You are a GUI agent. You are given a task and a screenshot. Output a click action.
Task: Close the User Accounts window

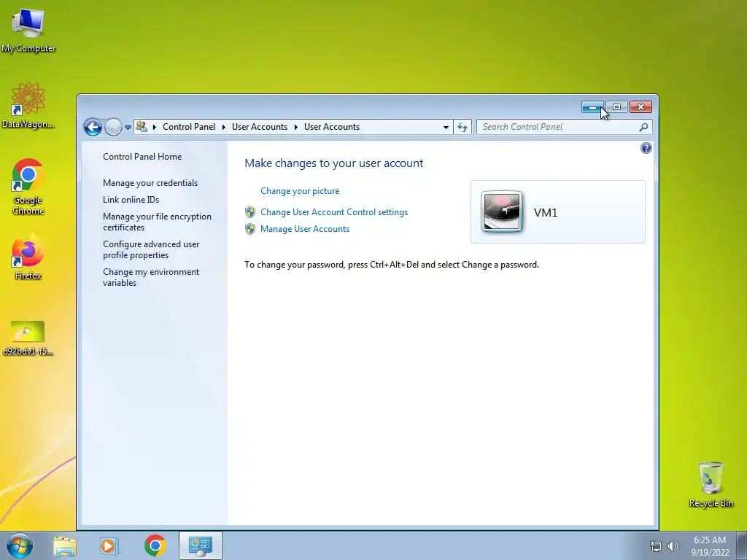coord(640,107)
